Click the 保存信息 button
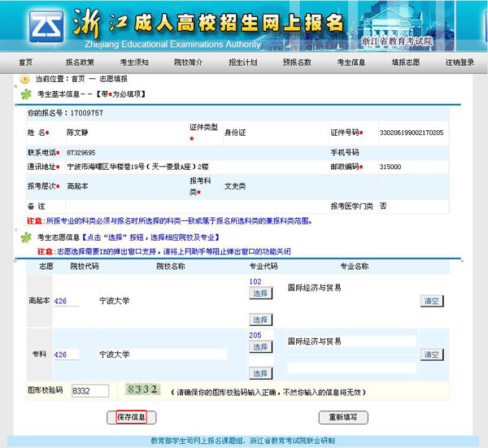Viewport: 488px width, 448px height. tap(131, 417)
